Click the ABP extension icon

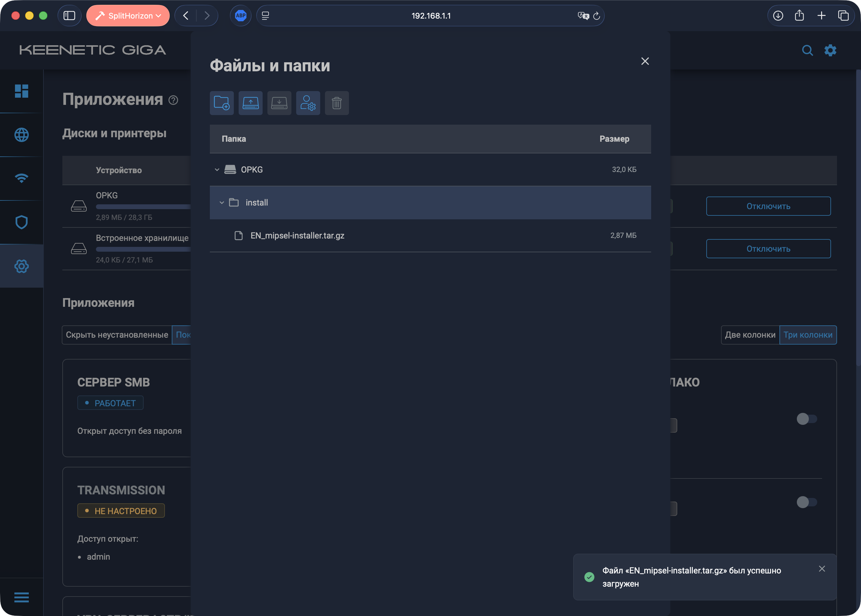click(240, 16)
